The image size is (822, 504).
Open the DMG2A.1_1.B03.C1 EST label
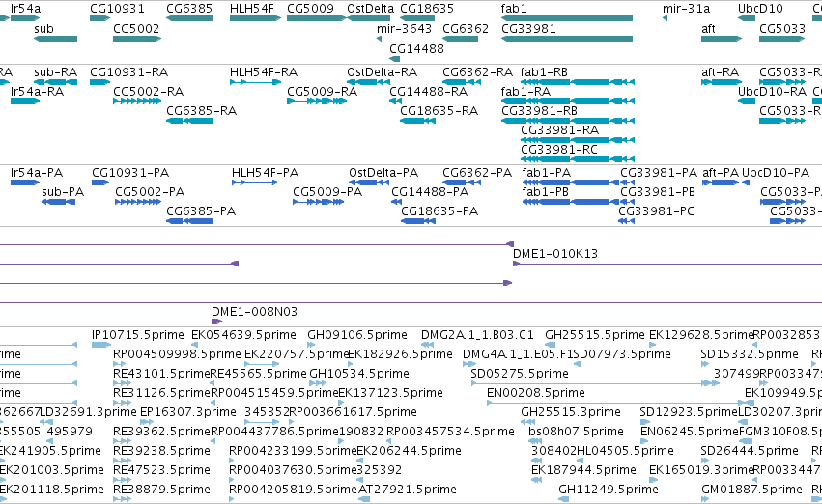[477, 335]
